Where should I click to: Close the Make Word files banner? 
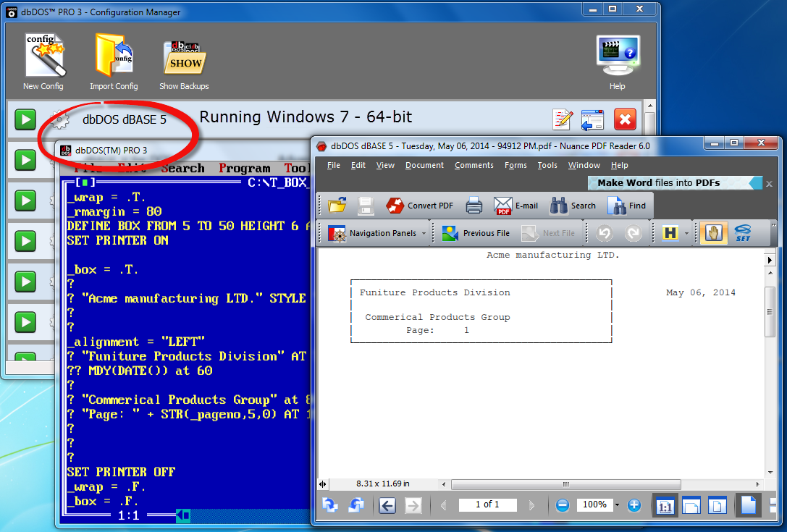769,184
